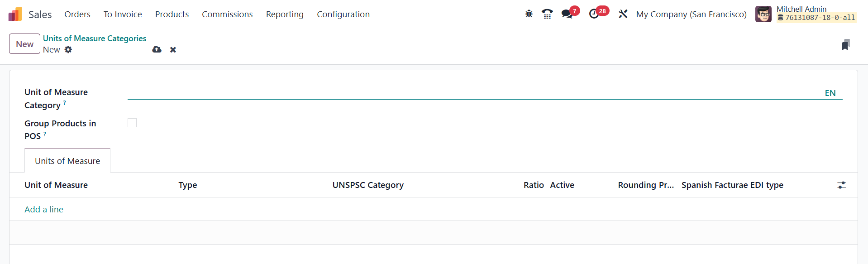Click the New button

tap(24, 44)
